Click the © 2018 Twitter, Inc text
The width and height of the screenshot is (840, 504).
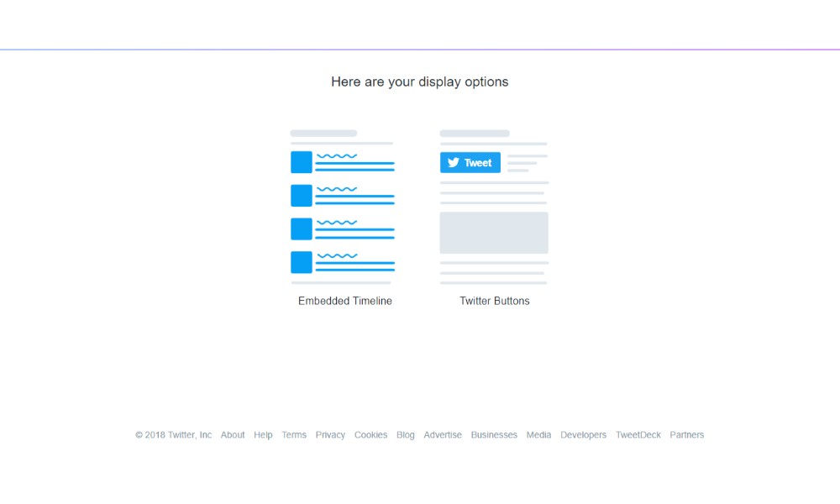click(x=173, y=435)
